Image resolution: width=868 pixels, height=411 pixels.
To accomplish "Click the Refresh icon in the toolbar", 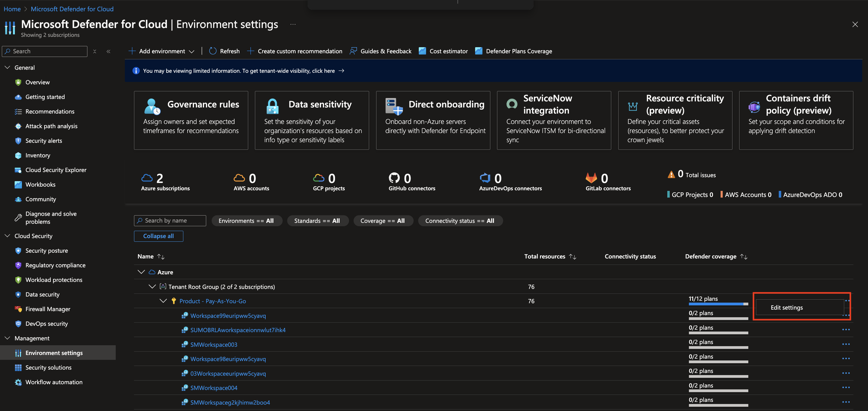I will tap(213, 51).
